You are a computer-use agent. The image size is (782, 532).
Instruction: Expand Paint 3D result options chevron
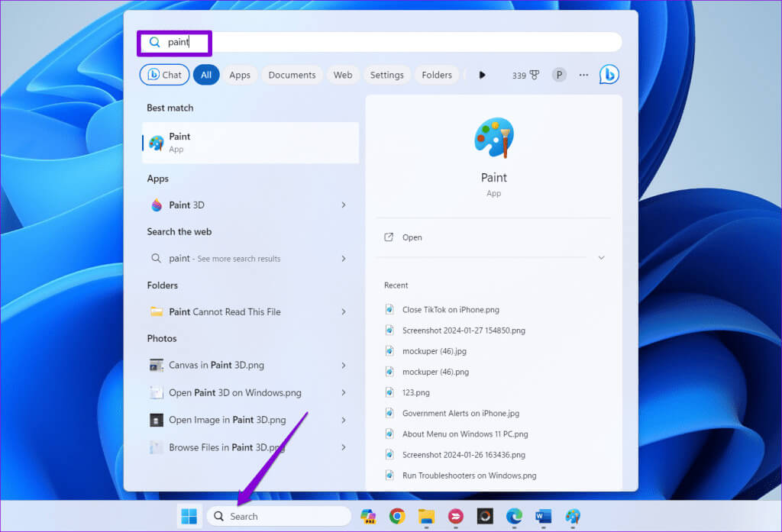(344, 205)
